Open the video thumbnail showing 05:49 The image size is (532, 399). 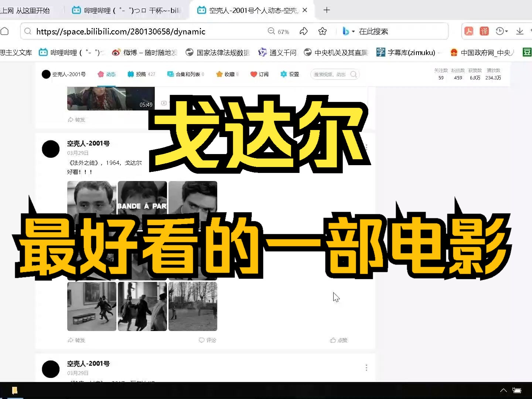pyautogui.click(x=111, y=98)
